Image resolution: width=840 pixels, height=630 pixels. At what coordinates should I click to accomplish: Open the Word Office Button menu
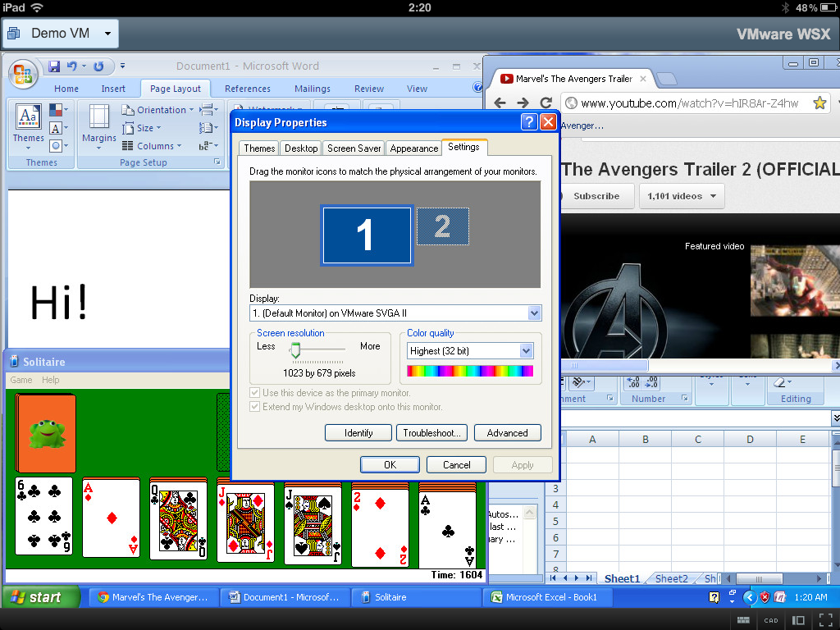click(x=22, y=73)
